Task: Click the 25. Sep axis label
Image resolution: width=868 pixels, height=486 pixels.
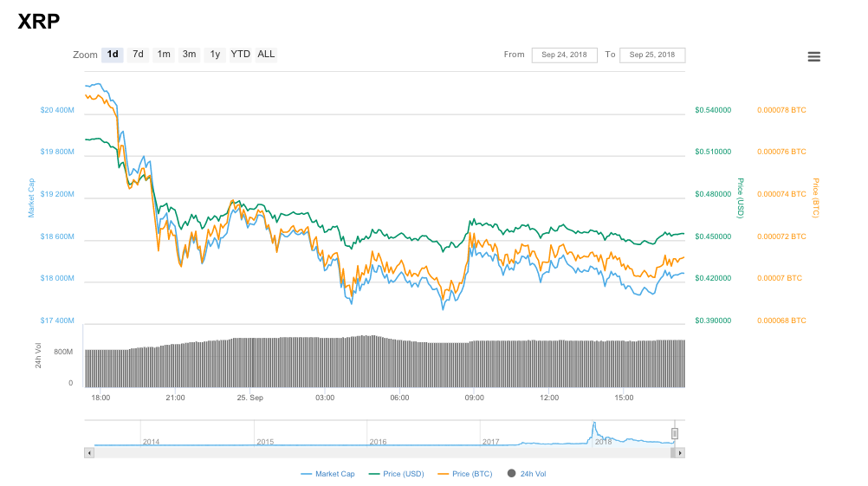Action: point(250,398)
